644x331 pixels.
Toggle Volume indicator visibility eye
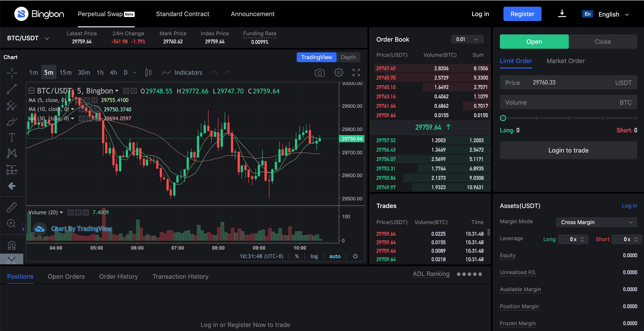tap(71, 213)
